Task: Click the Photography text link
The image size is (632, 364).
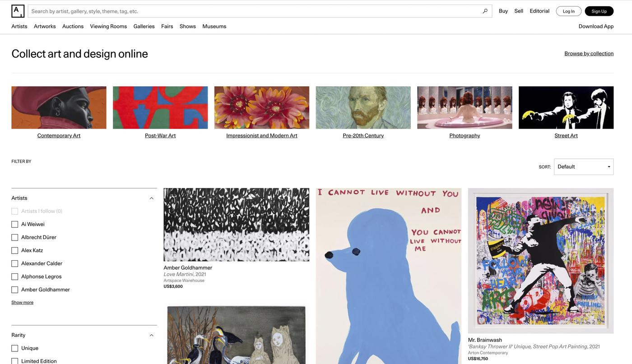Action: pyautogui.click(x=465, y=135)
